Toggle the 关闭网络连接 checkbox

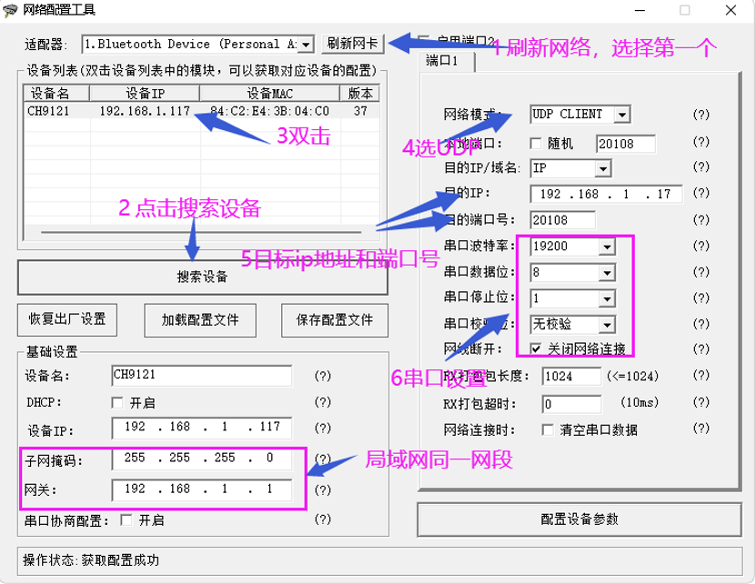coord(536,350)
